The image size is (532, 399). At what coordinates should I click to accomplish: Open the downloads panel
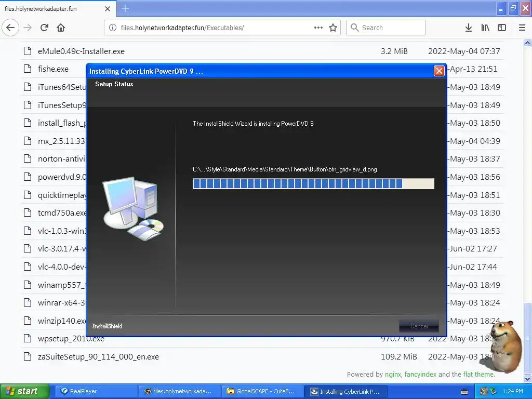coord(468,28)
